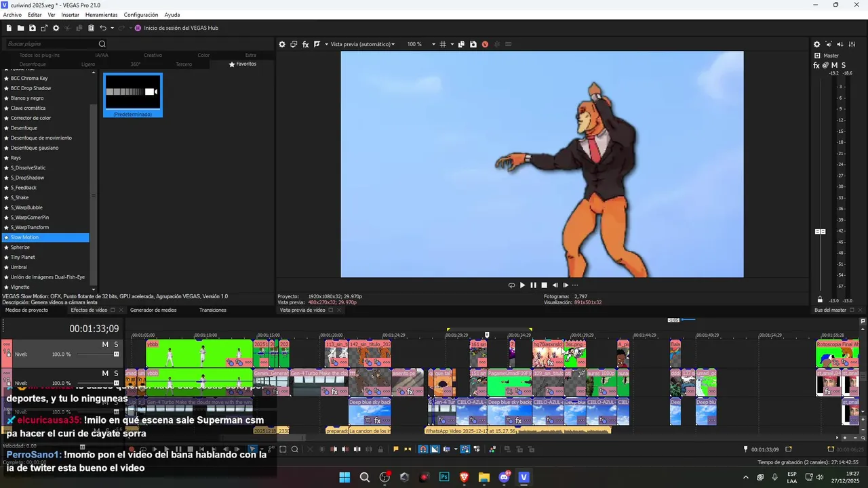This screenshot has width=868, height=488.
Task: Click the Slow Motion (Predeterminado) preset thumbnail
Action: pos(133,95)
